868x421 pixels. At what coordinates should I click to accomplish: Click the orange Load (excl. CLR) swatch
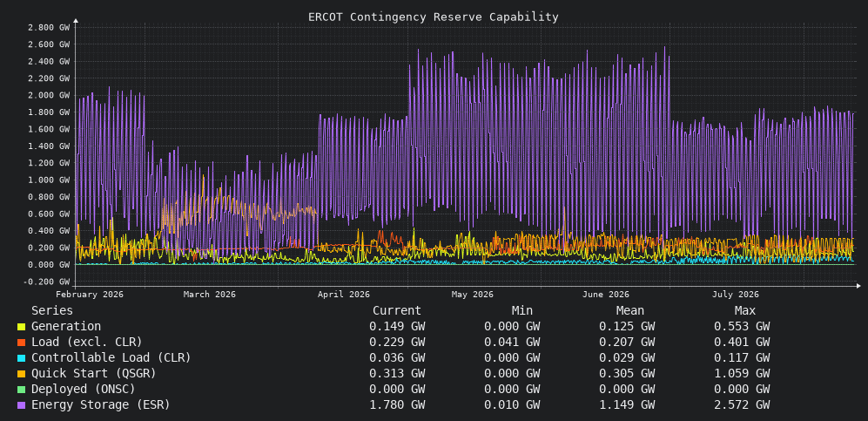pos(21,343)
